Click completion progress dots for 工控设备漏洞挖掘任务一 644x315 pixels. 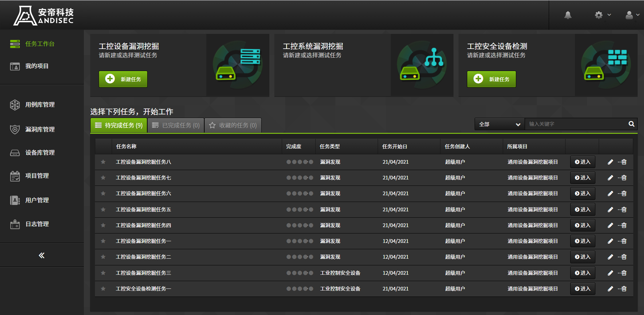(300, 241)
